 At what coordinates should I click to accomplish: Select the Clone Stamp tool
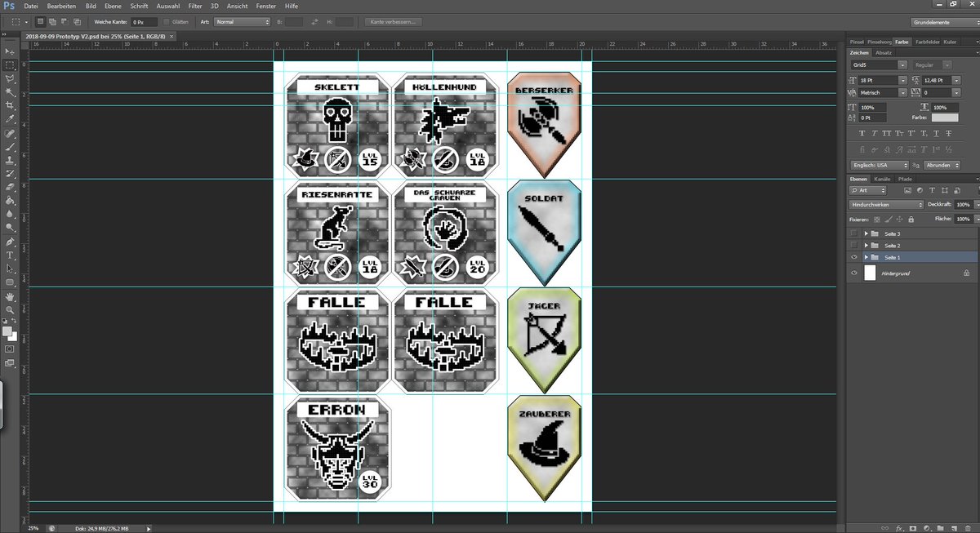(11, 160)
